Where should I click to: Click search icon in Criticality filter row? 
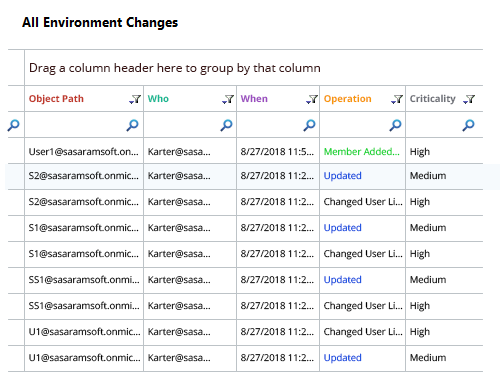coord(468,125)
